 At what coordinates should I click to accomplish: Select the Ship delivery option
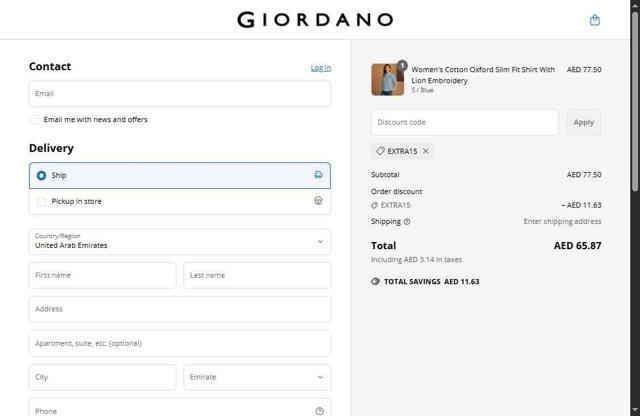pos(180,176)
